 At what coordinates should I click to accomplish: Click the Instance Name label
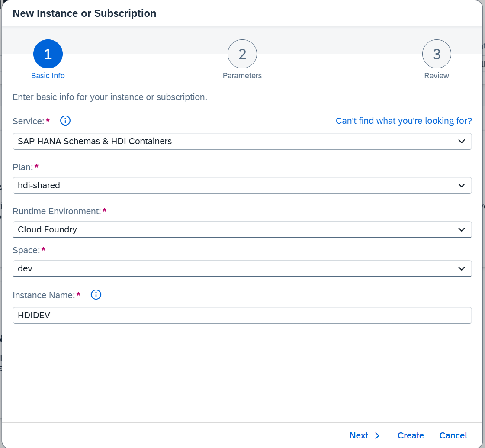44,295
